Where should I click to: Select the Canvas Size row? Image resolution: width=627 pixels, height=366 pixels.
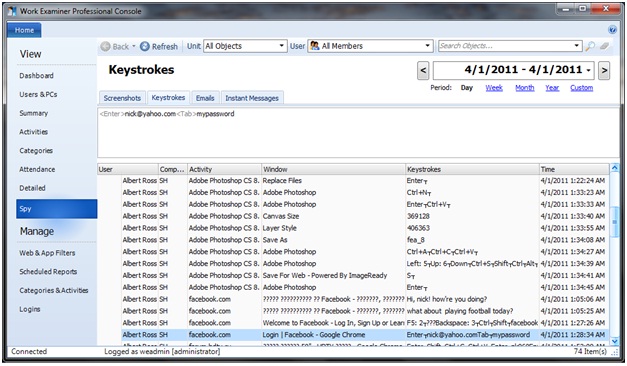click(x=365, y=216)
